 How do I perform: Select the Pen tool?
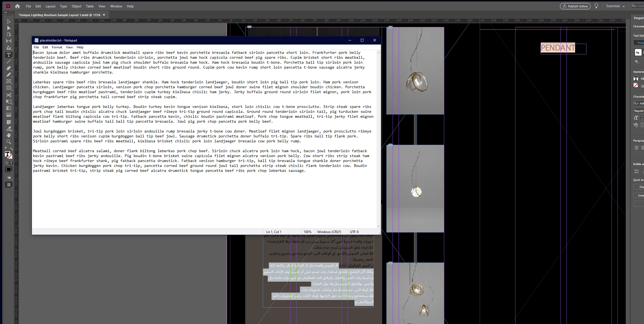9,68
